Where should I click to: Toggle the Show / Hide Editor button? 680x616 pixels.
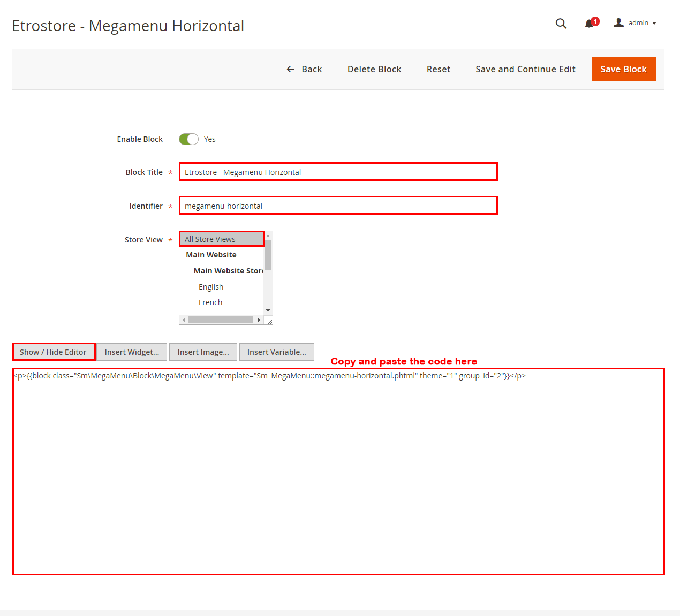pyautogui.click(x=54, y=352)
